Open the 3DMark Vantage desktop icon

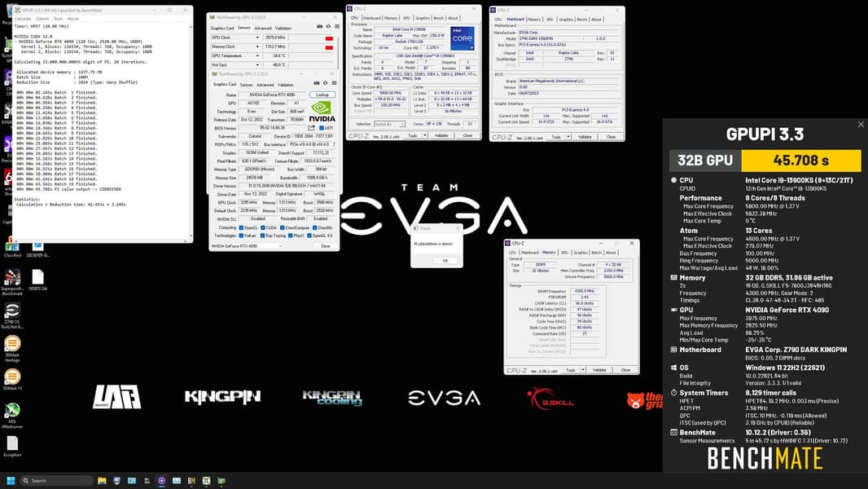point(12,348)
